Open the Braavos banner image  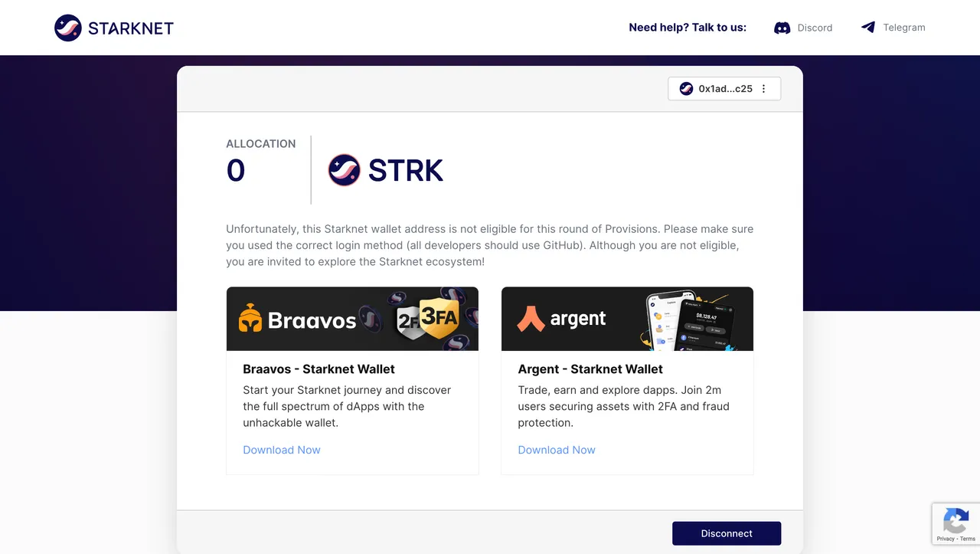click(x=352, y=319)
